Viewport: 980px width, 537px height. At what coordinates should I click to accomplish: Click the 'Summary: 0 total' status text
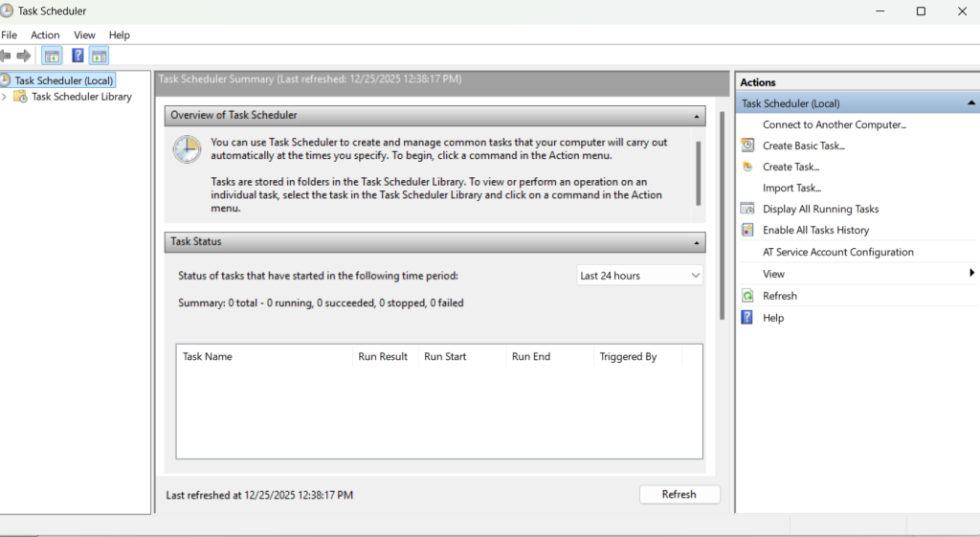[321, 302]
